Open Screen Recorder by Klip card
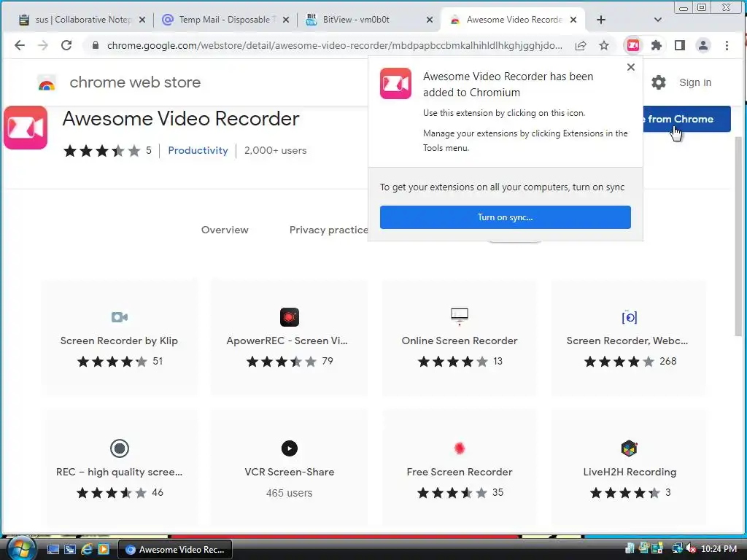This screenshot has height=560, width=747. pyautogui.click(x=119, y=338)
